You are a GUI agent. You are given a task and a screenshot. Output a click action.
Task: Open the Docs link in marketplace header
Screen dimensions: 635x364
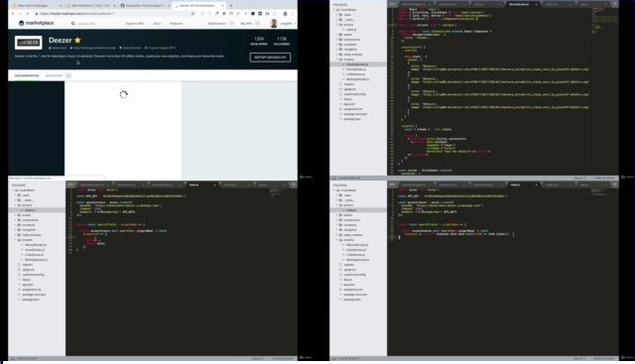(x=157, y=24)
